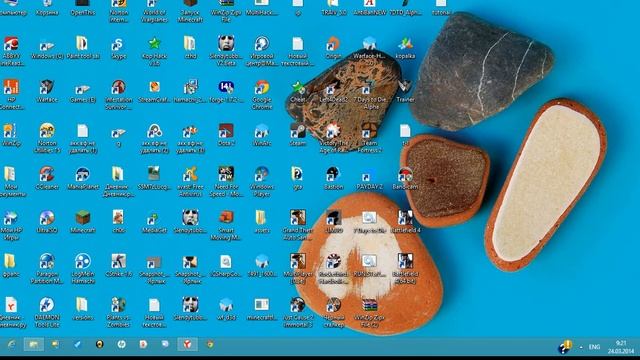The height and width of the screenshot is (360, 640).
Task: Select the CStrike 1.6 shortcut
Action: tap(118, 265)
